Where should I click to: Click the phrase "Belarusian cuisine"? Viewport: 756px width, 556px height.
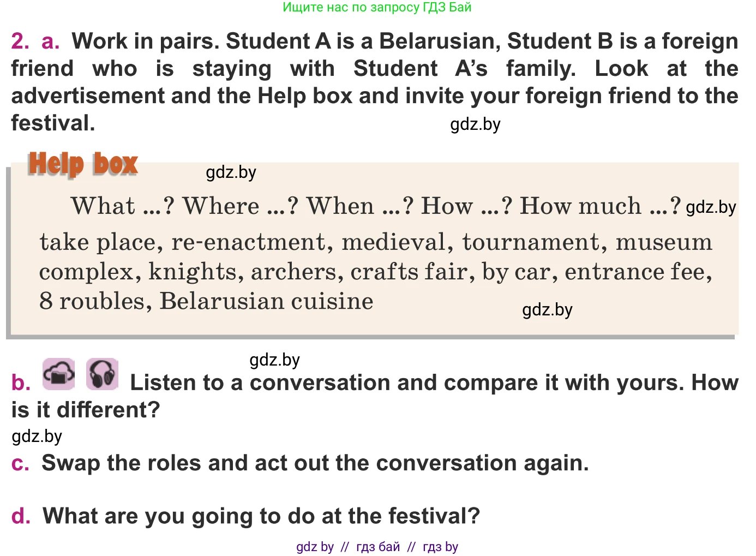[x=266, y=301]
